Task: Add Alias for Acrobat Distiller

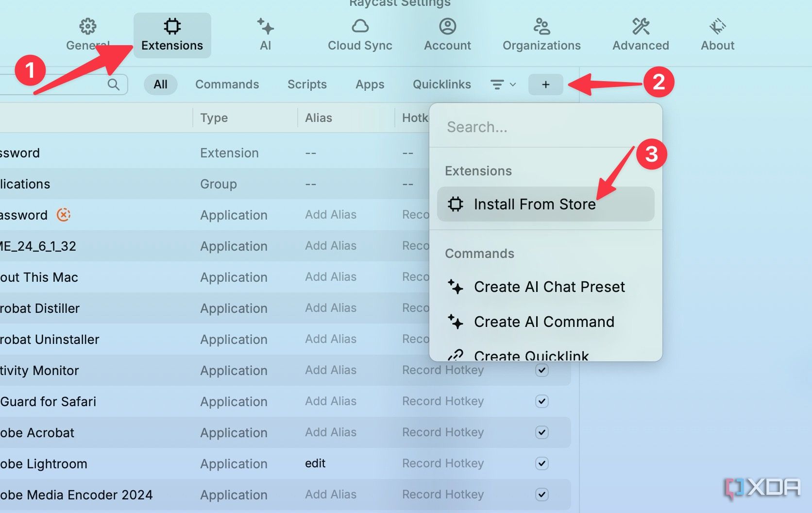Action: click(x=331, y=308)
